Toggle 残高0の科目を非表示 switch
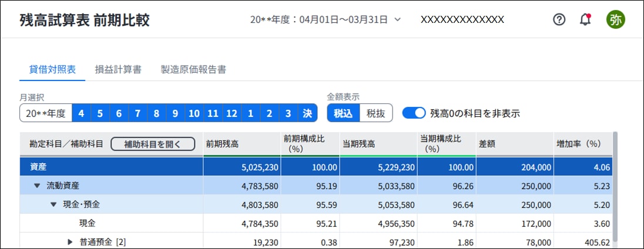 coord(414,113)
